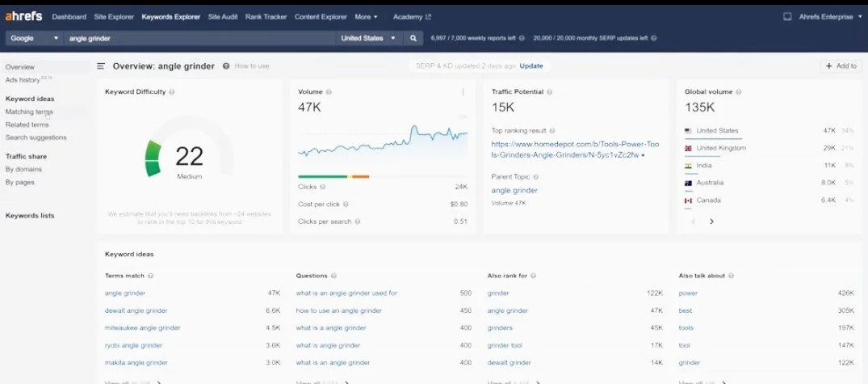Click the Add to button

(x=841, y=66)
